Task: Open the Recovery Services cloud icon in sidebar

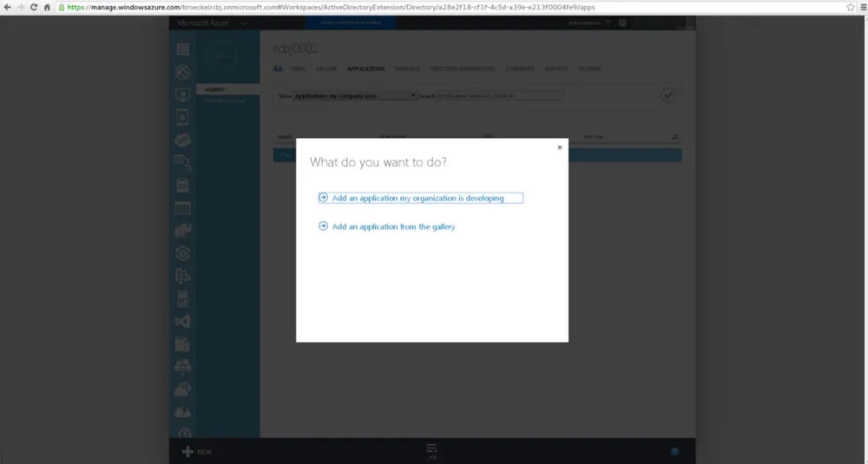Action: (182, 389)
